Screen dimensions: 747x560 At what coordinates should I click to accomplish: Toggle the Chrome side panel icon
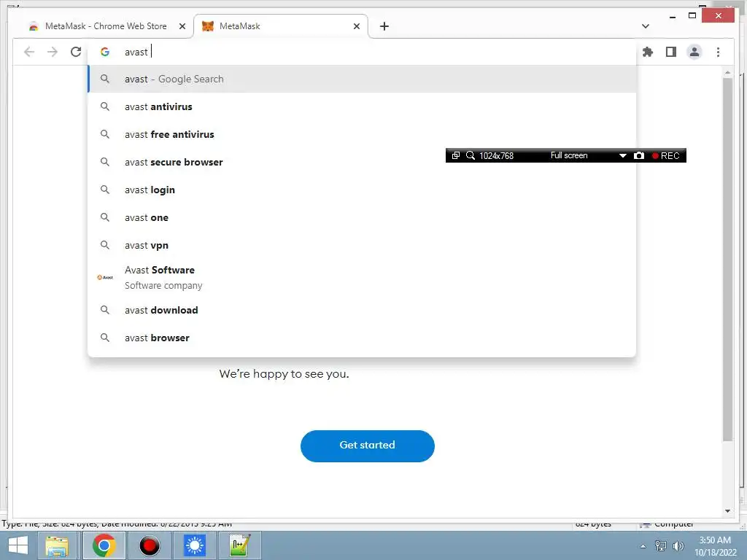pos(671,52)
